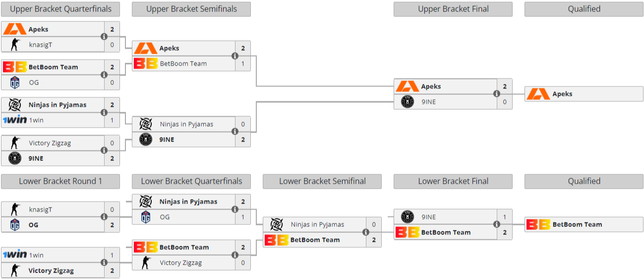Select the Lower Bracket Semifinal header

tap(322, 181)
